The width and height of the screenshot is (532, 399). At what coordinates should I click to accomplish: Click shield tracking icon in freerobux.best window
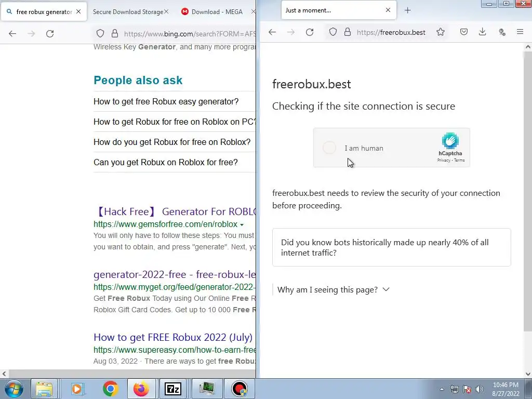point(333,32)
